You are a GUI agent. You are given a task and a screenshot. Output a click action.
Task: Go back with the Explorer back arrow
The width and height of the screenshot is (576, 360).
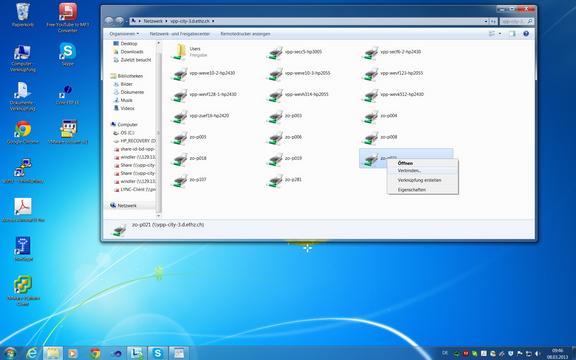point(109,21)
